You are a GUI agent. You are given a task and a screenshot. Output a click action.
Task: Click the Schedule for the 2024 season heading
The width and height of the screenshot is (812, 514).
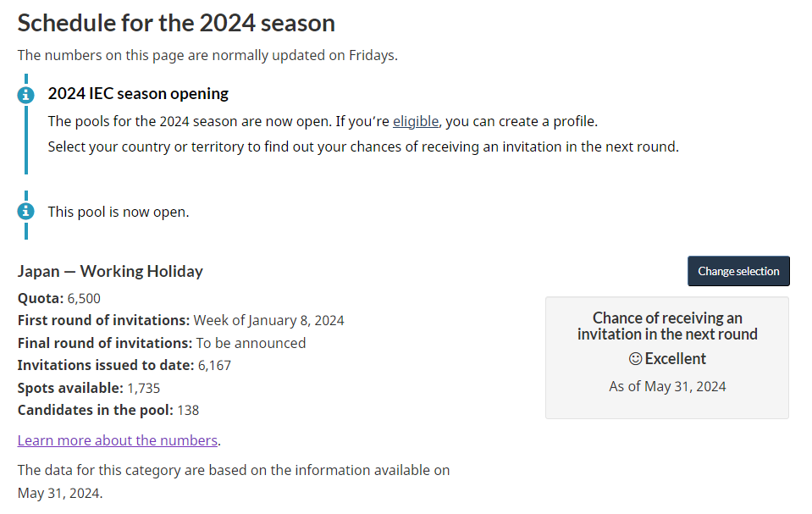pos(176,24)
